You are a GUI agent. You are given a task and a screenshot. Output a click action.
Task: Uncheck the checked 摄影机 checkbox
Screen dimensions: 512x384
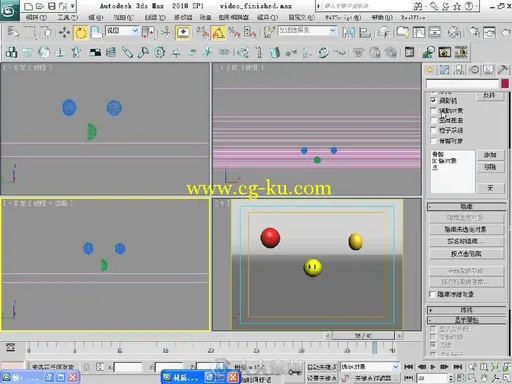(433, 100)
